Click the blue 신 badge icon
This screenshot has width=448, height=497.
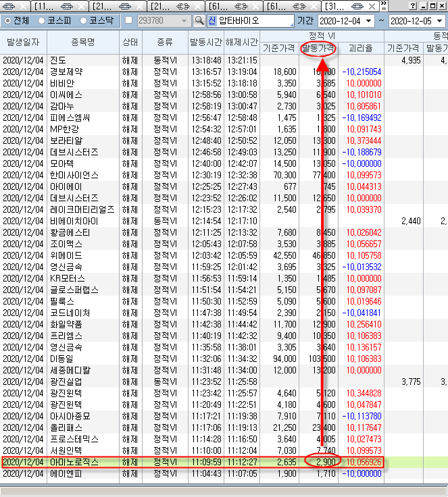(211, 21)
